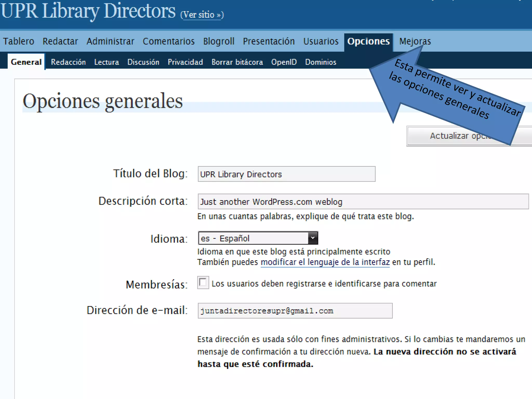Click the text 'En unas cuantas palabras'
The width and height of the screenshot is (532, 399).
pos(245,216)
